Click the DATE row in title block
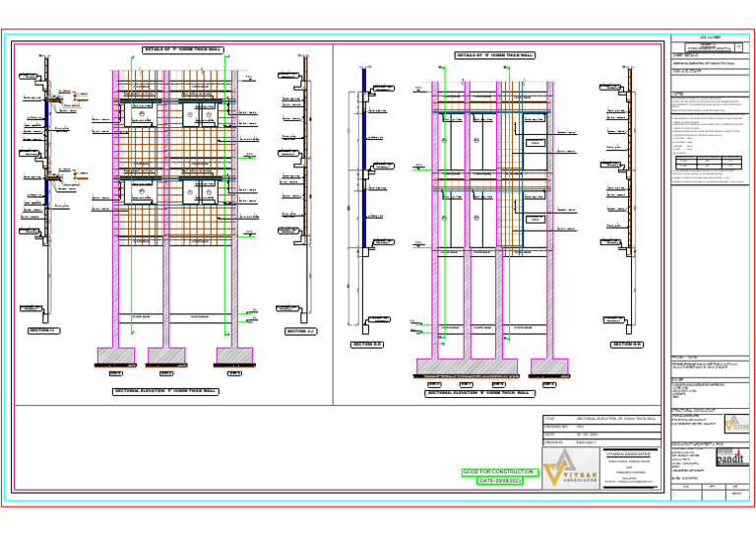 click(x=601, y=434)
